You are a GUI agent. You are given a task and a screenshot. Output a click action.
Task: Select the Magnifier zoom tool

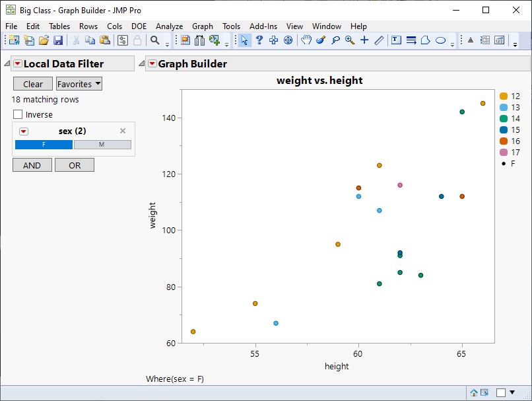[x=350, y=40]
